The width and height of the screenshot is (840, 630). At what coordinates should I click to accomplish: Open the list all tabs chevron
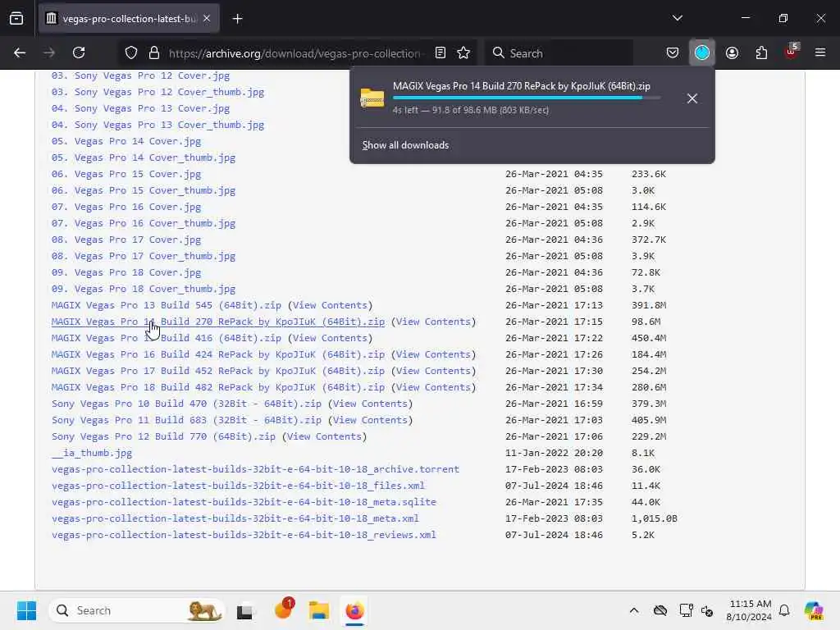point(677,18)
